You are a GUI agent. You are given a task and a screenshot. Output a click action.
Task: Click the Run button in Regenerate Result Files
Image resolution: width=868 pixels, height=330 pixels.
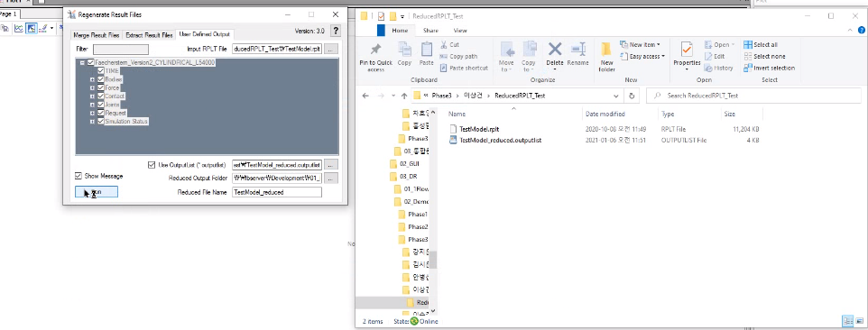tap(97, 192)
